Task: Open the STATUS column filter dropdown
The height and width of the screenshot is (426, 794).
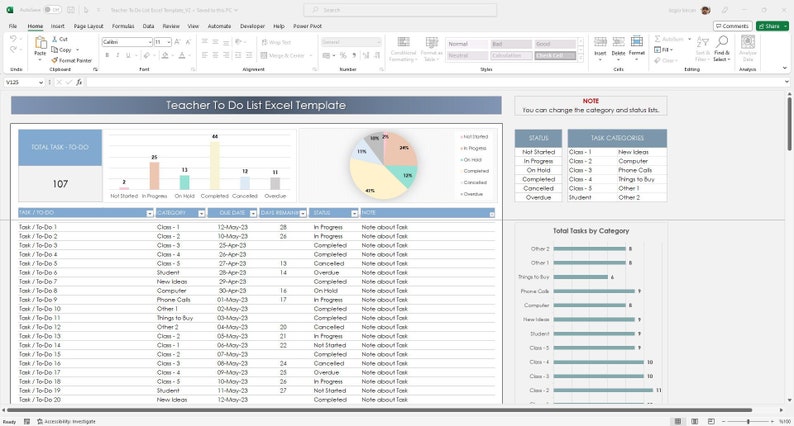Action: pyautogui.click(x=354, y=214)
